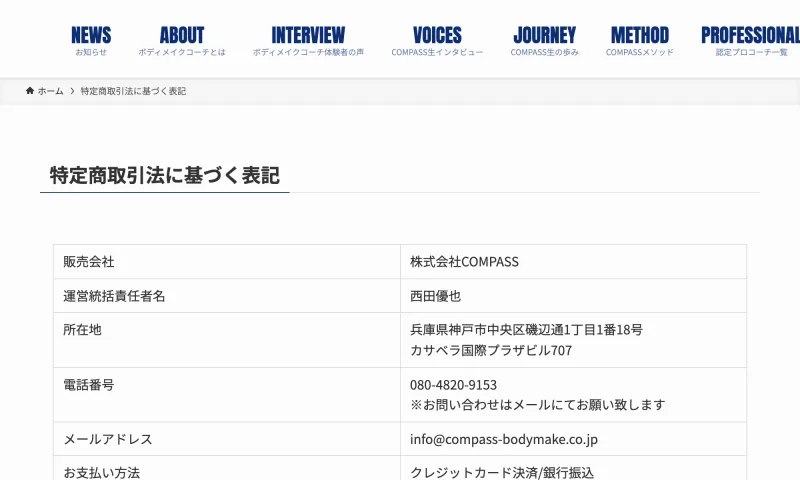Select the name 西田優也
This screenshot has height=480, width=800.
436,296
